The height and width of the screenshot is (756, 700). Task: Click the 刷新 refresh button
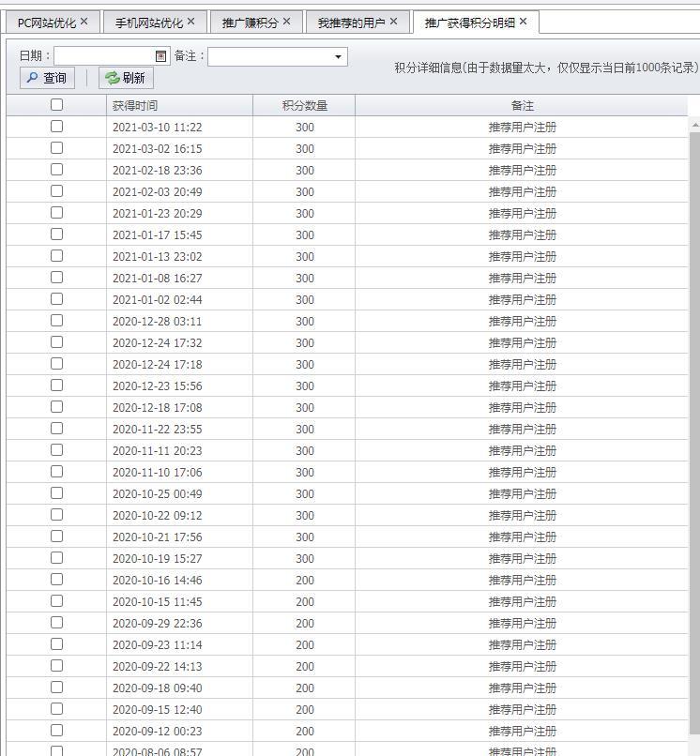click(x=126, y=79)
